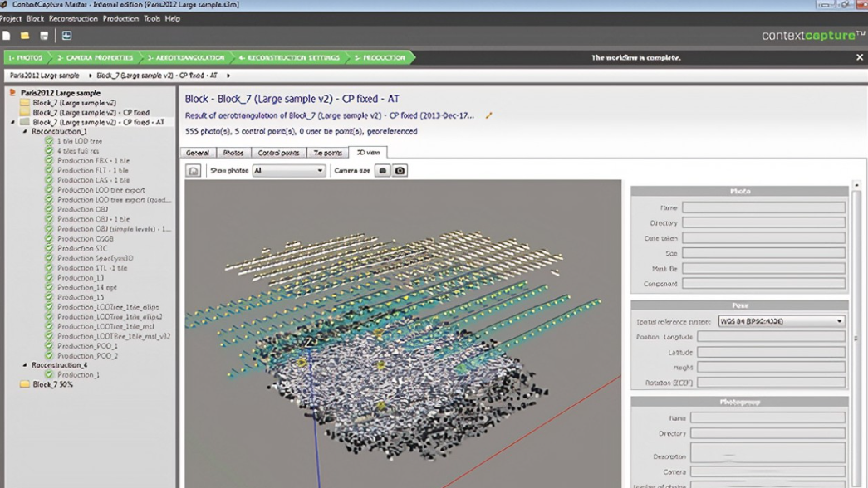The width and height of the screenshot is (868, 488).
Task: Select Production SpacEyes3D row
Action: 96,258
